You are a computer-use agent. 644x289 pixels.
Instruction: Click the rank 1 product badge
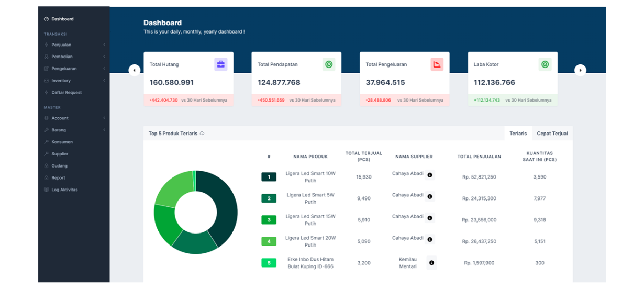tap(269, 177)
